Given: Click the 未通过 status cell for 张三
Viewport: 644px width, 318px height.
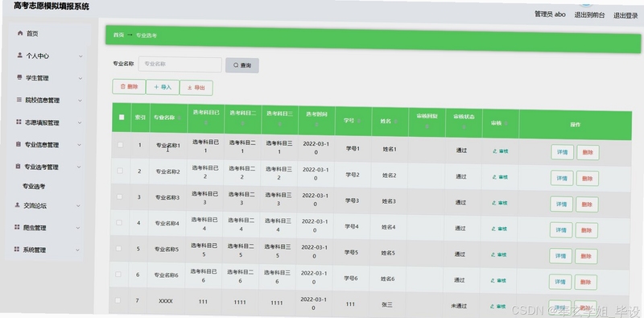Looking at the screenshot, I should click(x=459, y=306).
